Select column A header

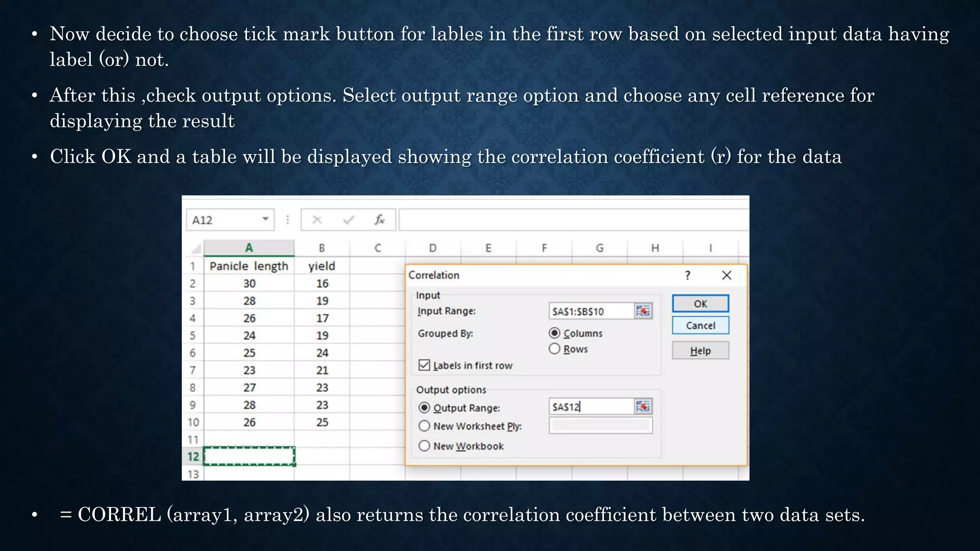coord(249,248)
